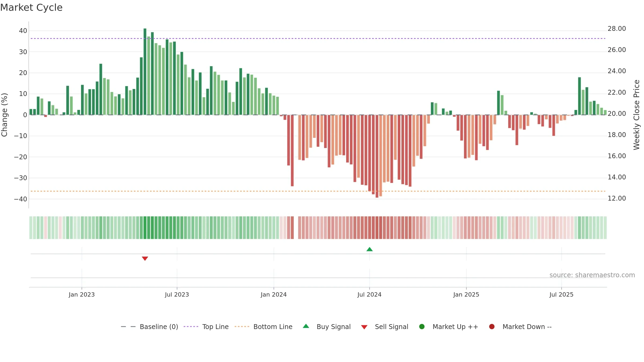Click the 30 tick on the Change axis
The width and height of the screenshot is (644, 362).
tap(23, 52)
